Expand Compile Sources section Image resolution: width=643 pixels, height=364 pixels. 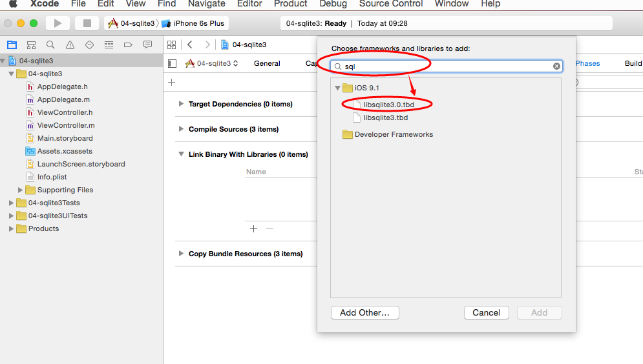(181, 129)
